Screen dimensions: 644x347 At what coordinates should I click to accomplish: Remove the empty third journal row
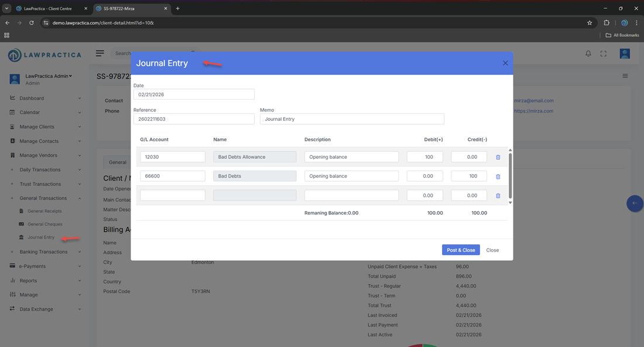coord(498,196)
